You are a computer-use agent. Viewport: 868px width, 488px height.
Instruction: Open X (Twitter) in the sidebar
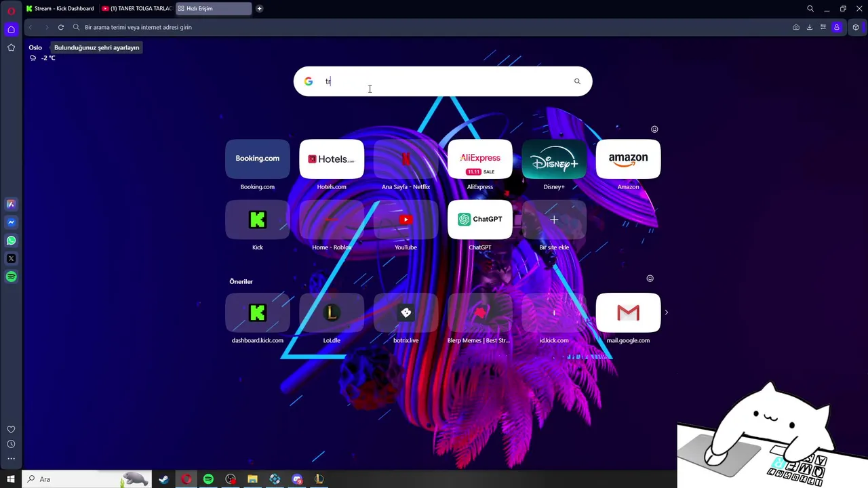point(11,258)
